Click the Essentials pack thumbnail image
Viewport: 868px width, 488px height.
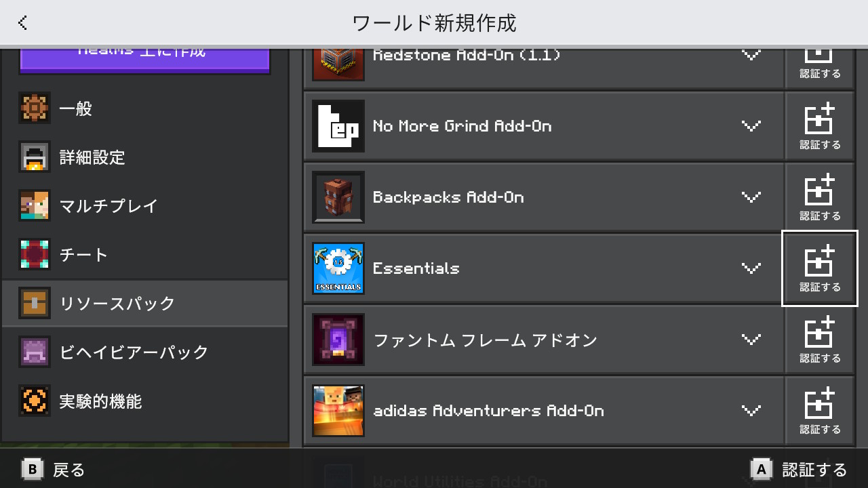338,268
